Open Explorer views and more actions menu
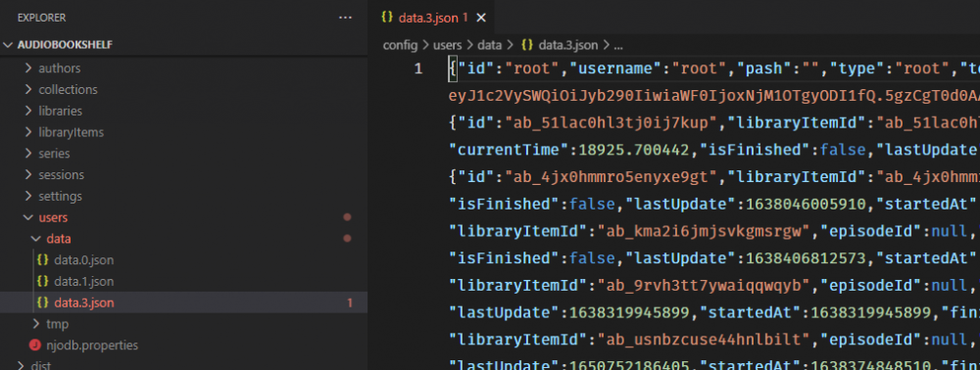The height and width of the screenshot is (370, 980). pyautogui.click(x=345, y=18)
